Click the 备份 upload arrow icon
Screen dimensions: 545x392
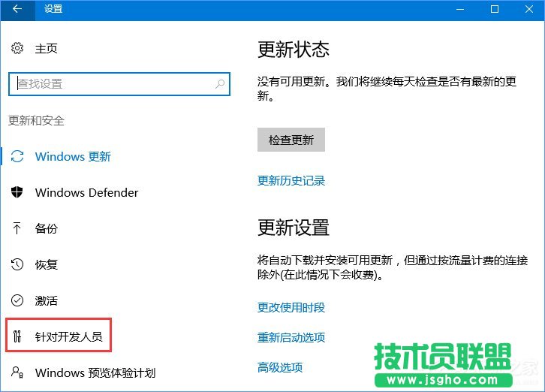[17, 228]
